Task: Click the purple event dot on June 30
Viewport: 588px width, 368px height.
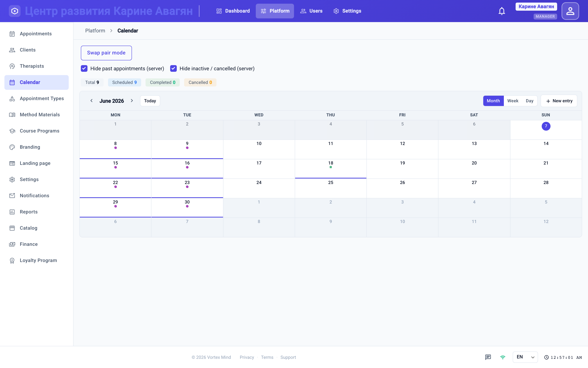Action: pos(187,206)
